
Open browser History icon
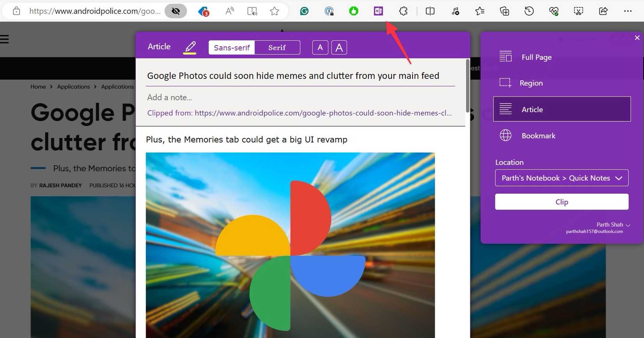click(x=529, y=11)
